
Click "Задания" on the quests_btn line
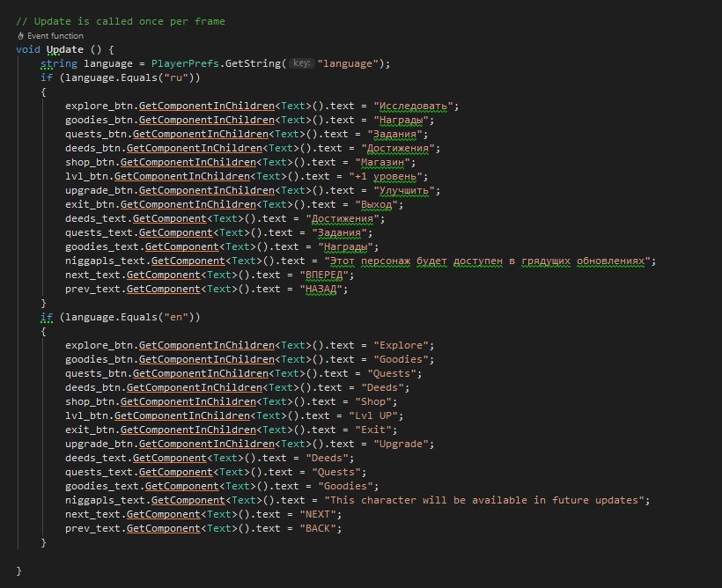point(394,134)
